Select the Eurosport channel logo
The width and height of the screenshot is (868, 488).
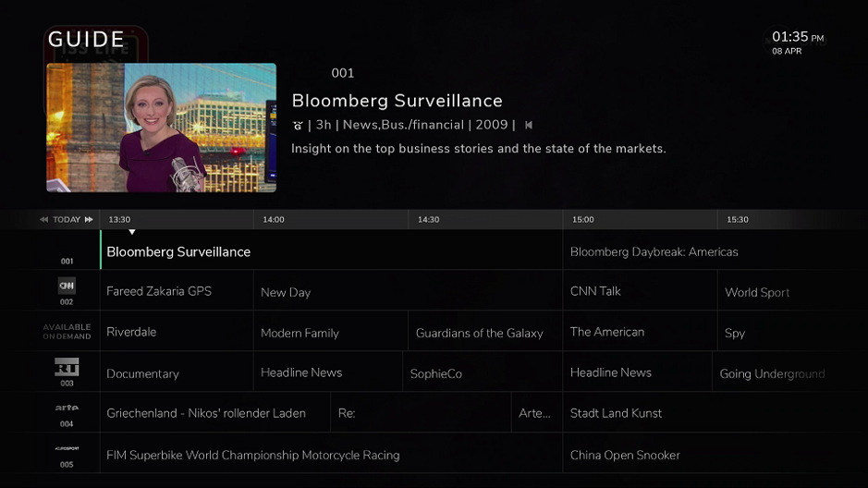tap(67, 449)
